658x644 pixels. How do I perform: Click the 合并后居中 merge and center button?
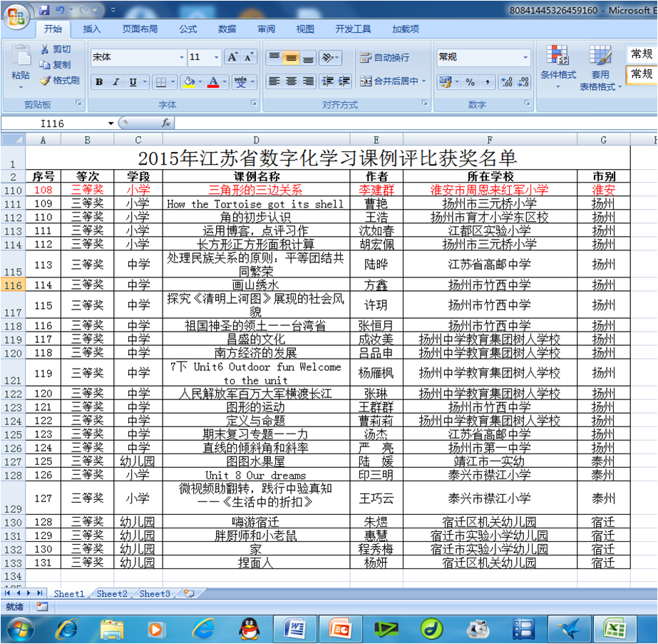click(391, 81)
